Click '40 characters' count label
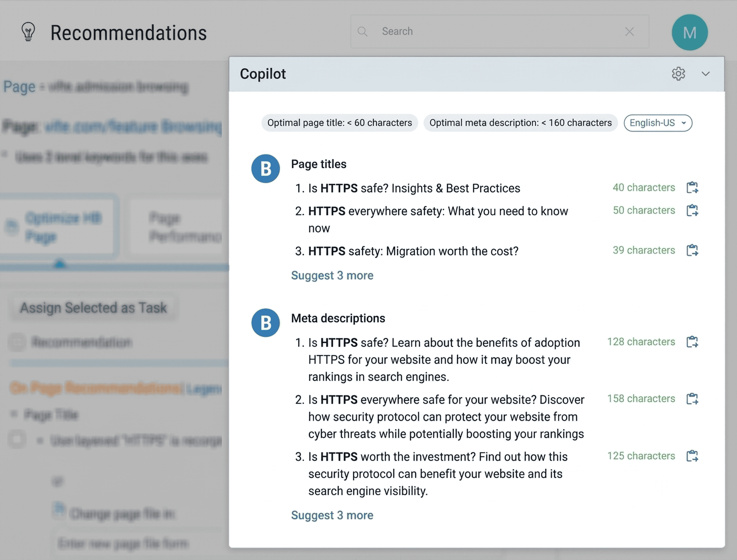 tap(644, 187)
